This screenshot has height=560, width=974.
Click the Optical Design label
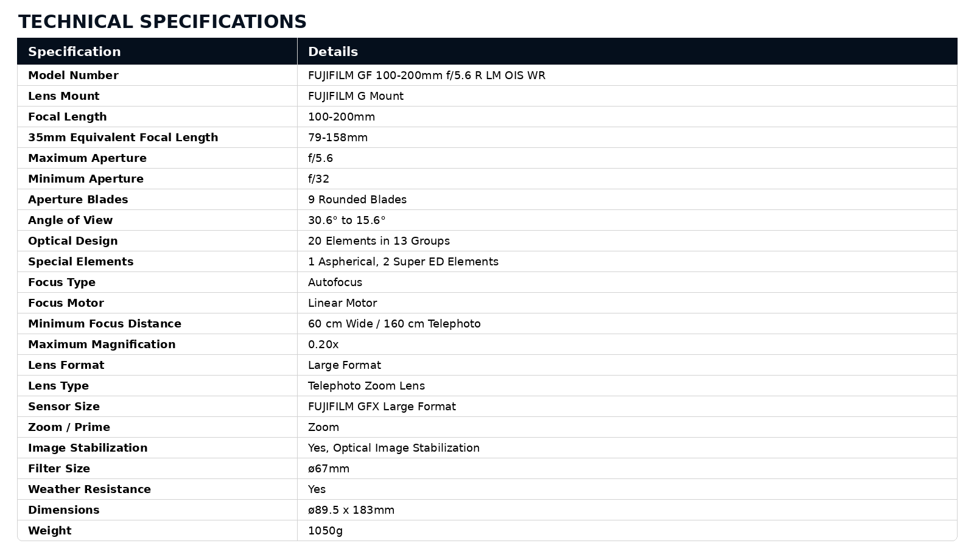72,241
